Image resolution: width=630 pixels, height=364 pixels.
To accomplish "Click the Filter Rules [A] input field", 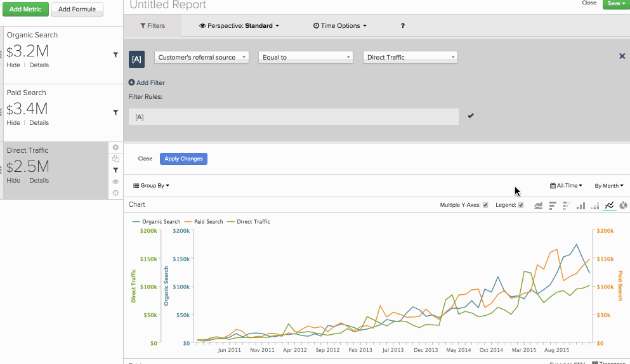I will pos(293,117).
